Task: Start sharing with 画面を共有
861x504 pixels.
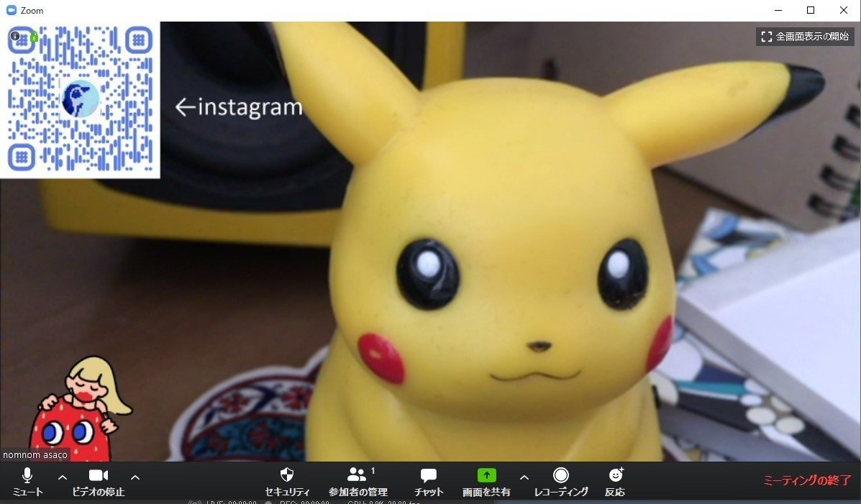Action: tap(486, 482)
